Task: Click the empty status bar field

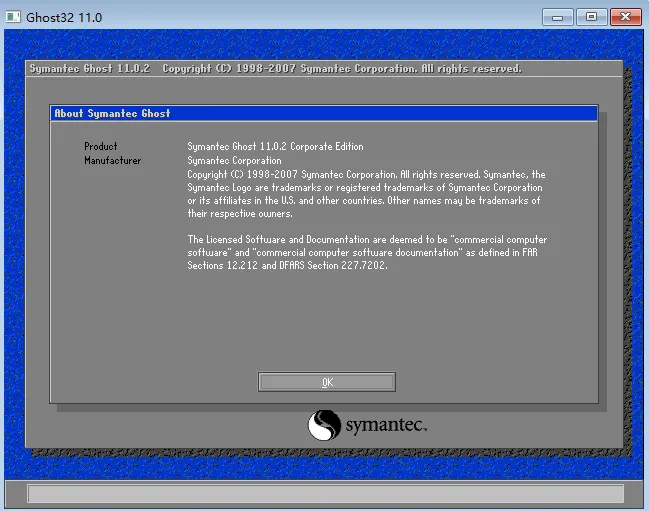Action: coord(325,494)
